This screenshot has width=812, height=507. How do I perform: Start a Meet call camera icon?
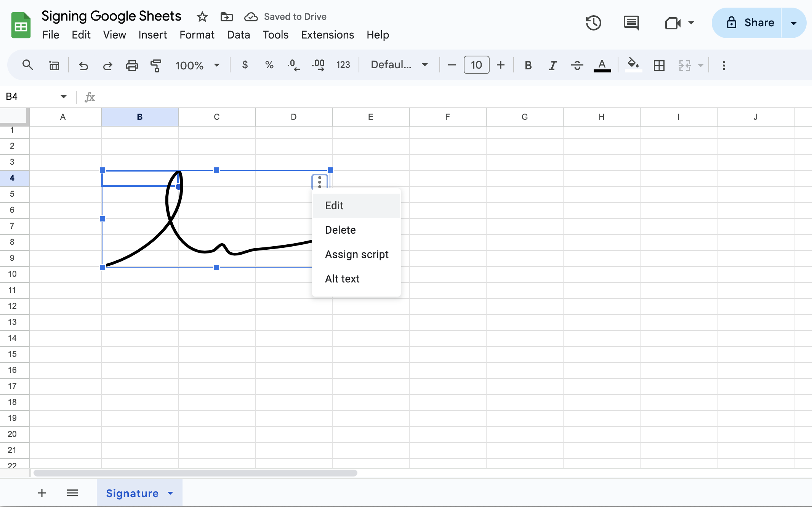(x=673, y=23)
